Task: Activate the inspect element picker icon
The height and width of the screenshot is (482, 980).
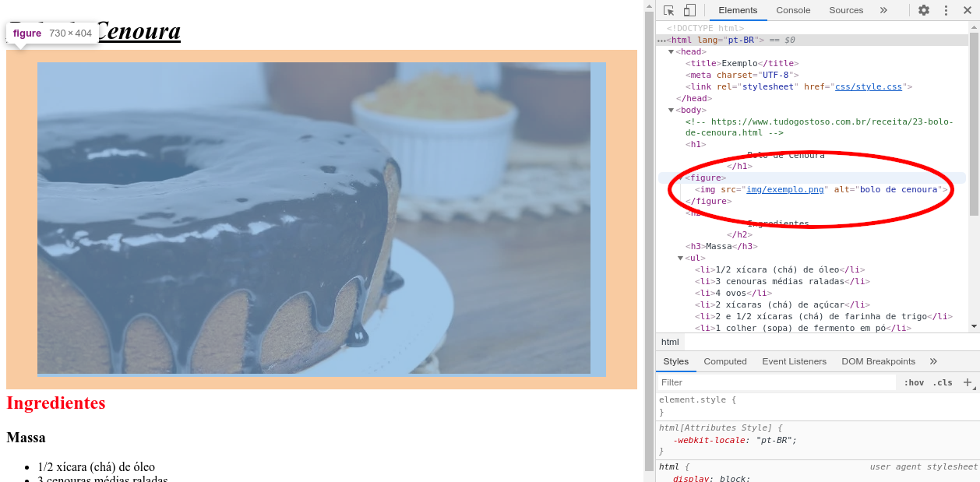Action: click(x=668, y=10)
